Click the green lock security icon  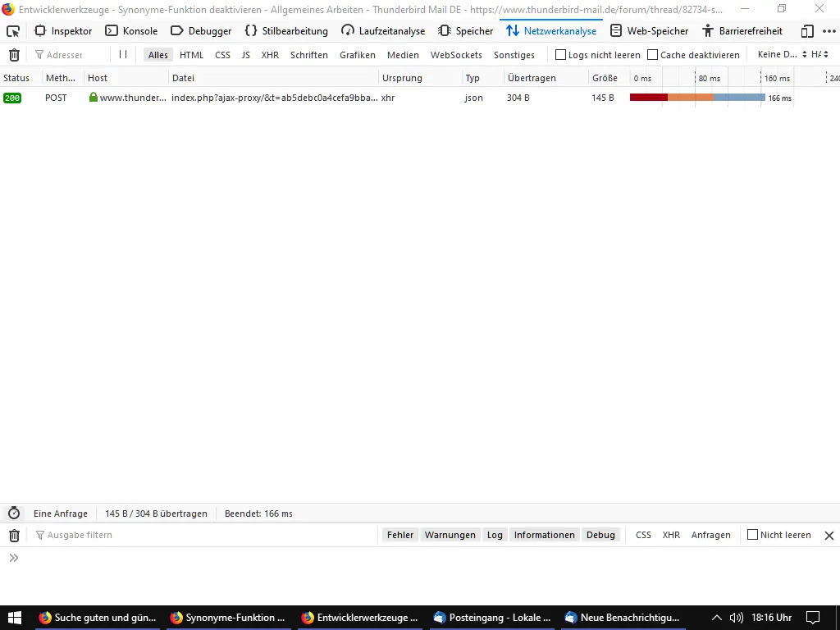(x=94, y=97)
